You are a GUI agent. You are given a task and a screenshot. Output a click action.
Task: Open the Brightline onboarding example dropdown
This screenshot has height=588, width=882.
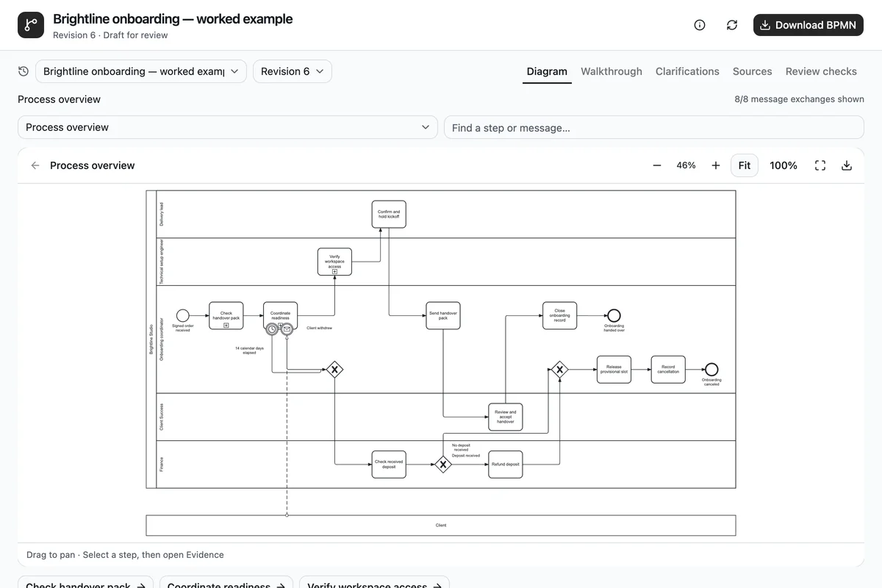pos(141,71)
